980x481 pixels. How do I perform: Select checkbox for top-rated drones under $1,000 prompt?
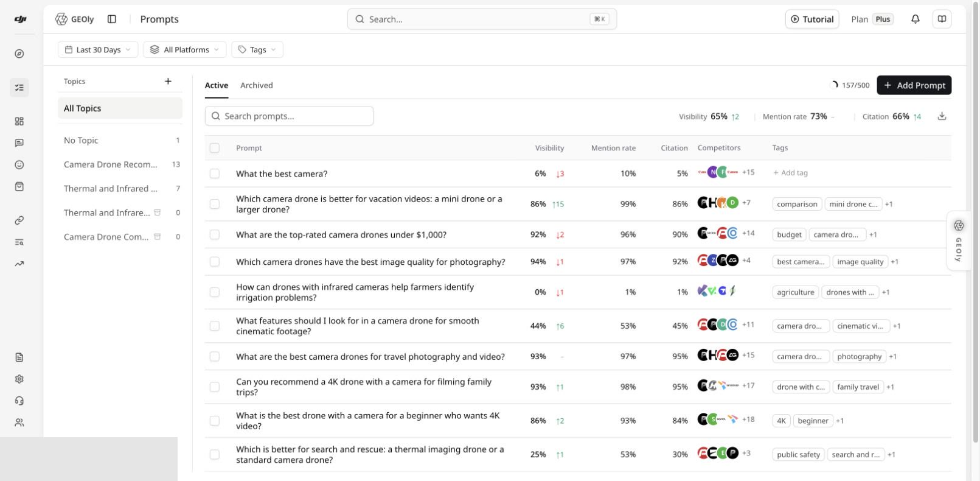(215, 234)
